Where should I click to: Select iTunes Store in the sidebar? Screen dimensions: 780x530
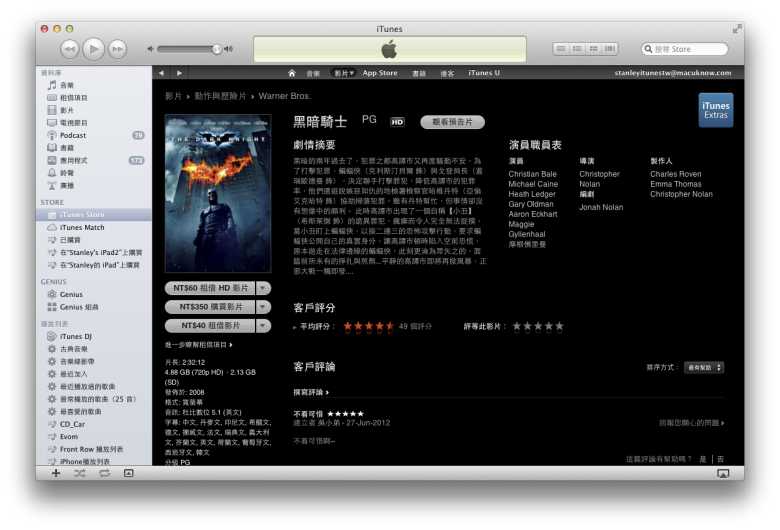[94, 214]
